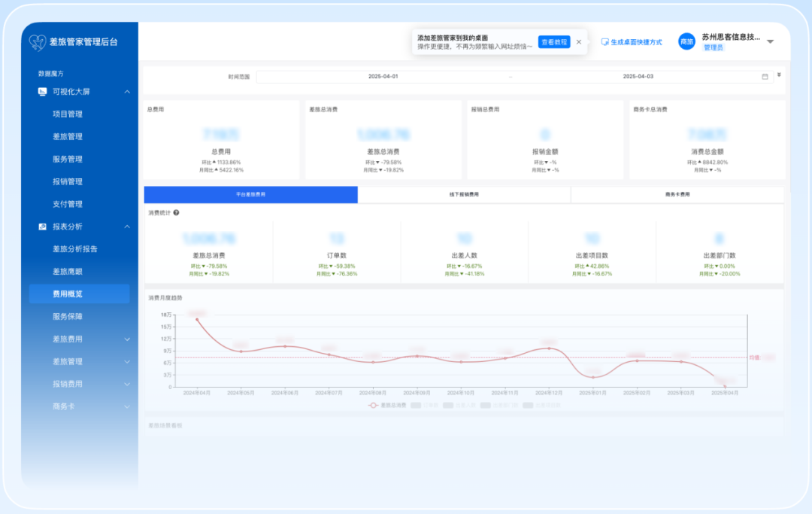Select the highlighted 费用概览 menu item
Viewport: 812px width, 514px height.
pyautogui.click(x=79, y=293)
